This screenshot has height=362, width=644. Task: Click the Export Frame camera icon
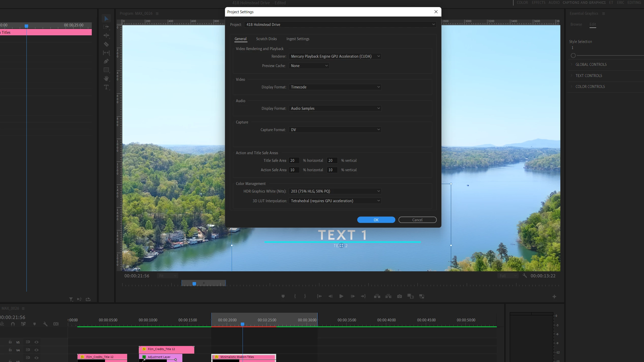pyautogui.click(x=399, y=296)
